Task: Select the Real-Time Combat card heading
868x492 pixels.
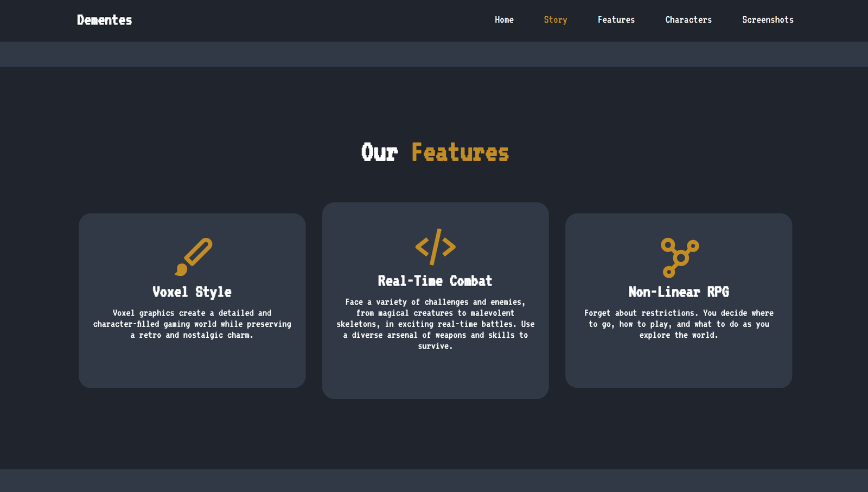Action: pos(435,281)
